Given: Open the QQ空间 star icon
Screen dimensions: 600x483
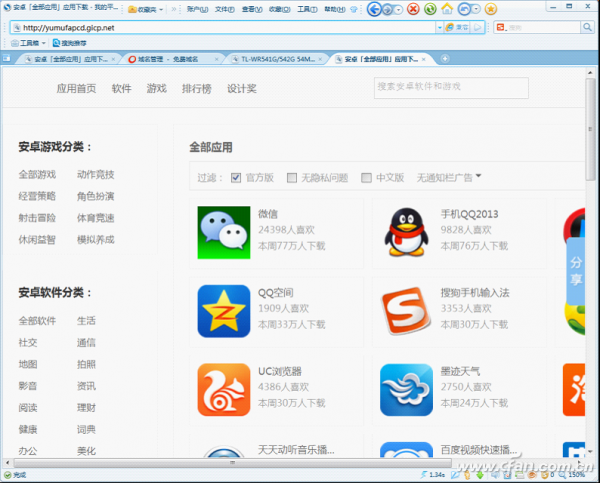Looking at the screenshot, I should (x=223, y=309).
